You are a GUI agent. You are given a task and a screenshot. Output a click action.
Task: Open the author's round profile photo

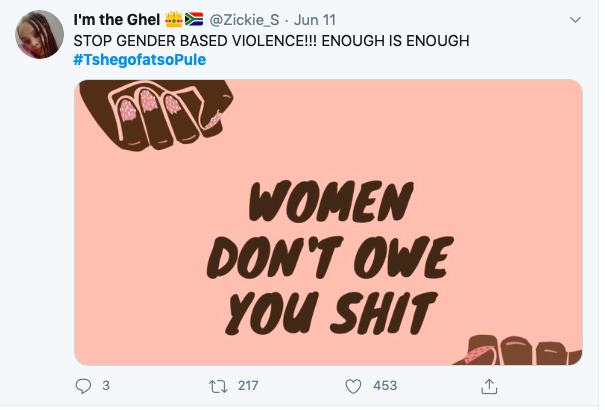pyautogui.click(x=39, y=35)
